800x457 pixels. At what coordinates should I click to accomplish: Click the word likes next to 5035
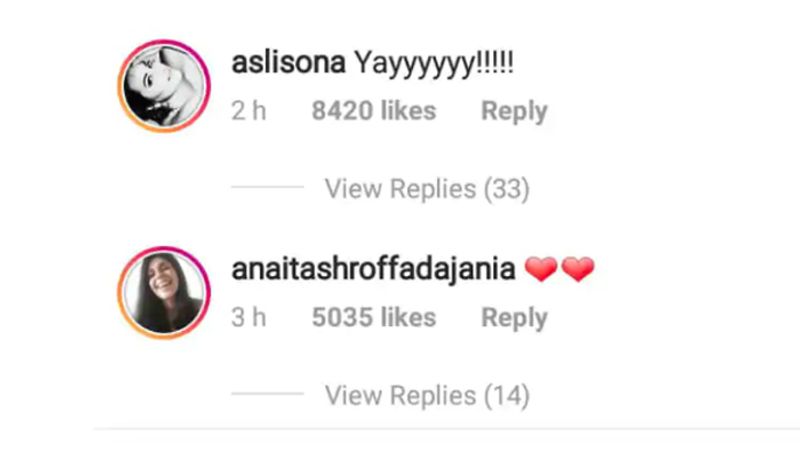click(409, 317)
